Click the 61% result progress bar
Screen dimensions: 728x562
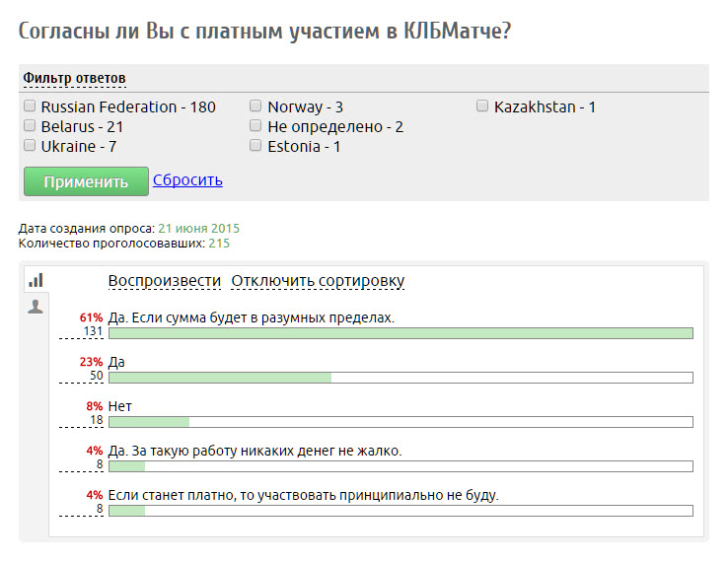click(x=401, y=333)
